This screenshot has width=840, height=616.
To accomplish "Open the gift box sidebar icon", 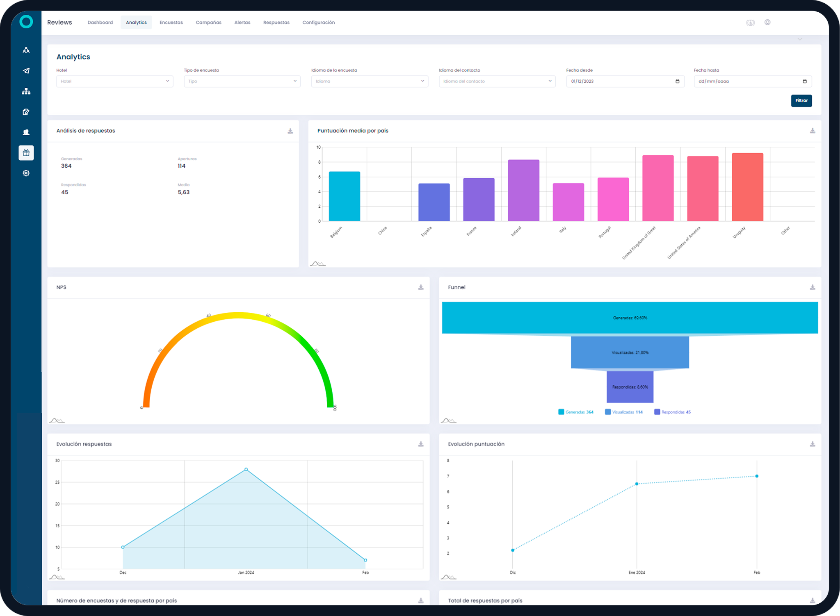I will point(26,153).
